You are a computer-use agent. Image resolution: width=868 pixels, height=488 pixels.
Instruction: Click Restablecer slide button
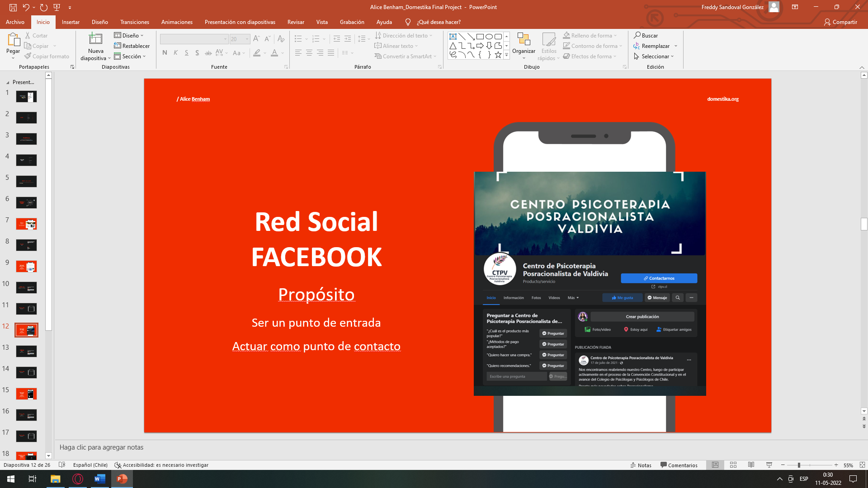[x=132, y=46]
